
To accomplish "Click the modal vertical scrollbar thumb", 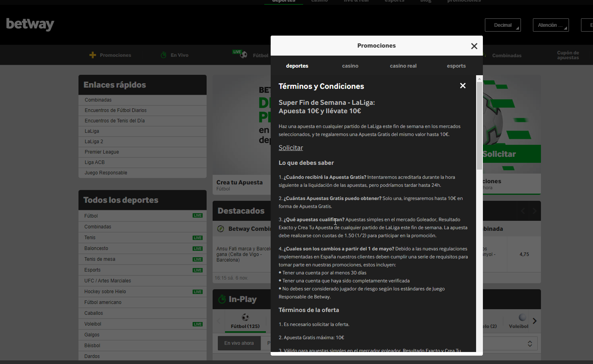I will click(x=479, y=126).
